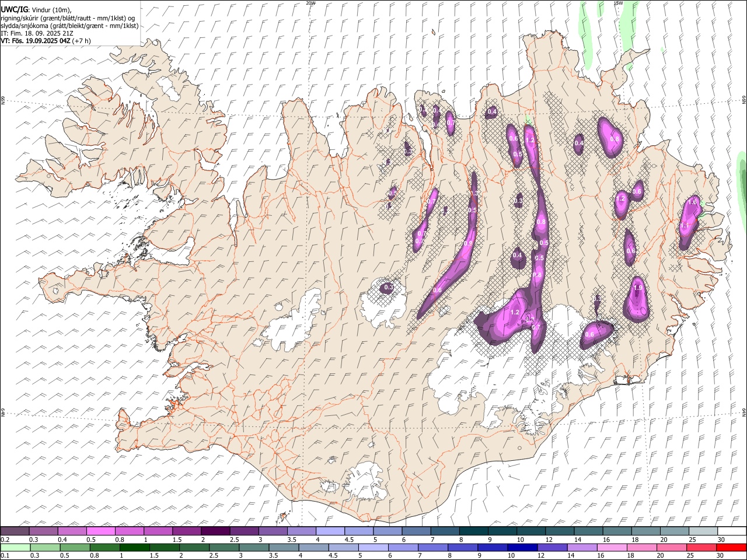Pick the dark mauve 0.2 swatch in snow legend
This screenshot has height=560, width=747.
(15, 531)
